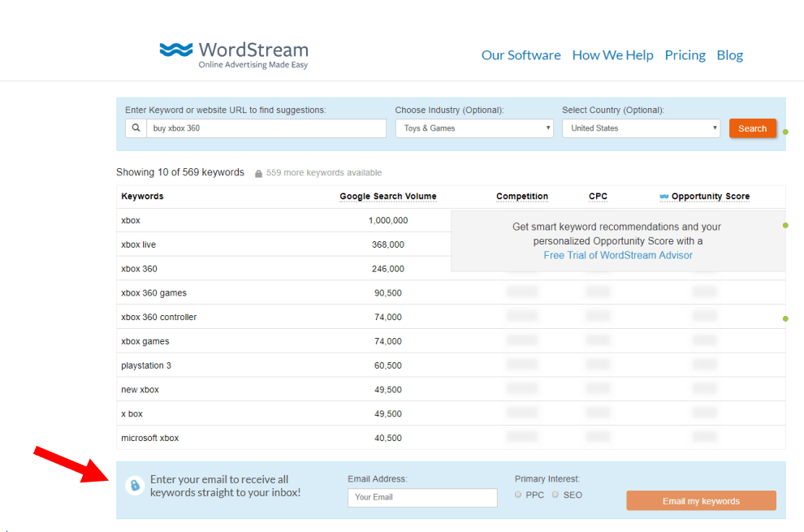Click the xbox 360 games keyword
Image resolution: width=804 pixels, height=532 pixels.
(x=153, y=293)
